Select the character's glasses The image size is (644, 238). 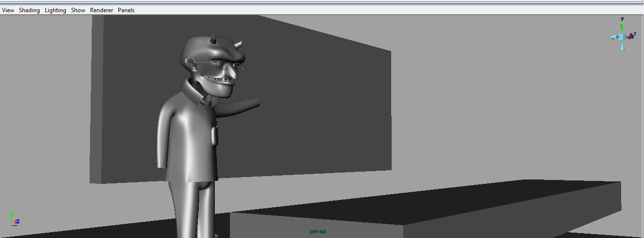(222, 64)
